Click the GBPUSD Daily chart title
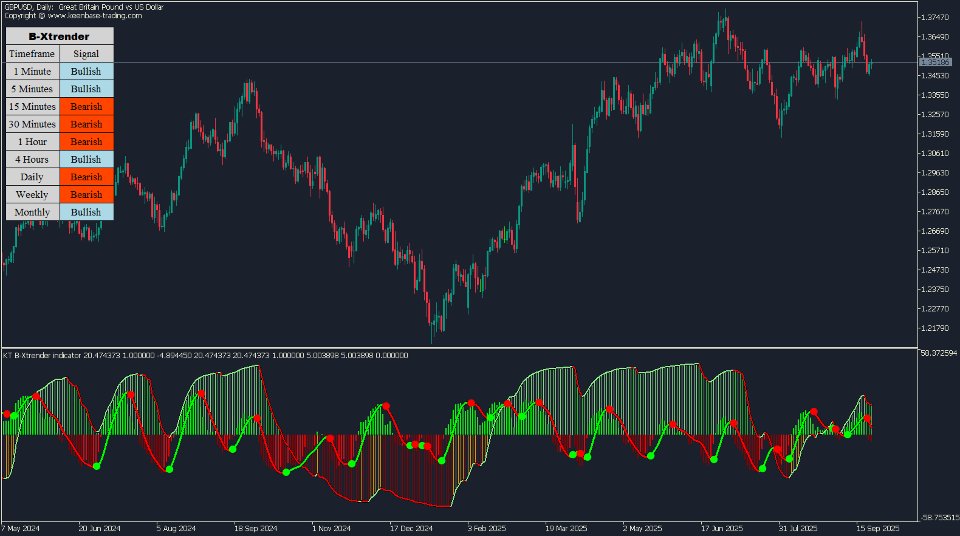Viewport: 960px width, 536px height. pyautogui.click(x=84, y=7)
